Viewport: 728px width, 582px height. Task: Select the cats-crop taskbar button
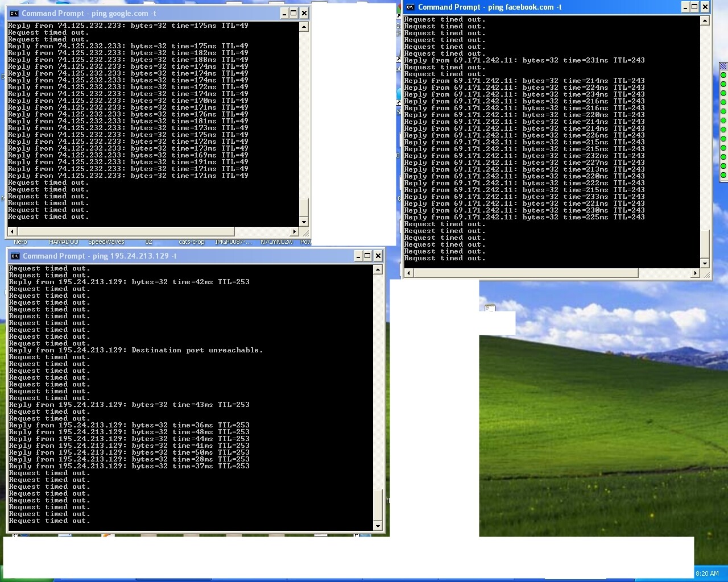click(x=191, y=242)
